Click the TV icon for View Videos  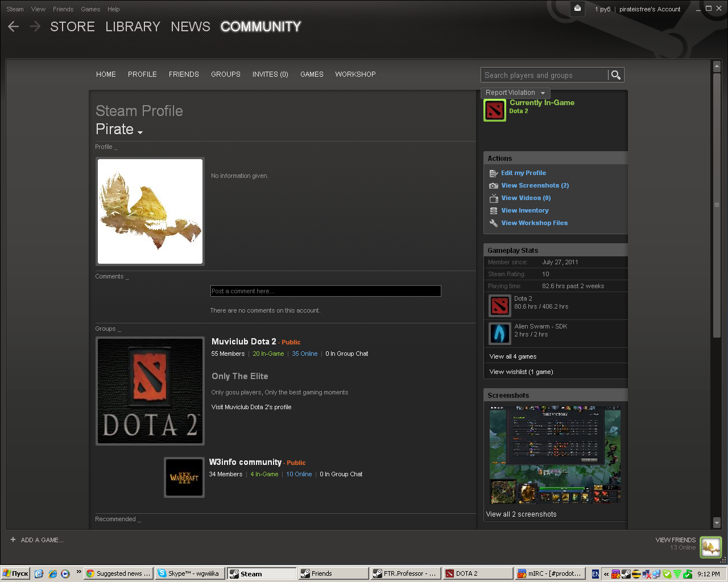pos(494,198)
